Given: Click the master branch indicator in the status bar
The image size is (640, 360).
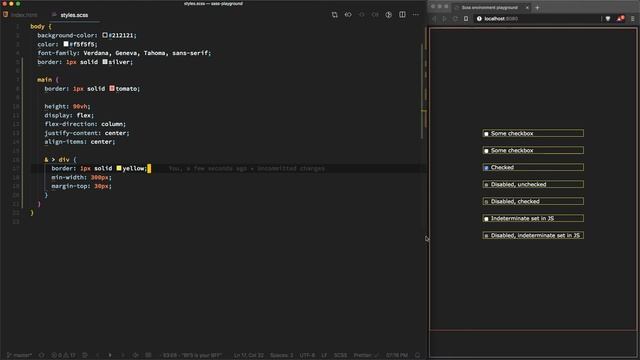Looking at the screenshot, I should tap(20, 355).
